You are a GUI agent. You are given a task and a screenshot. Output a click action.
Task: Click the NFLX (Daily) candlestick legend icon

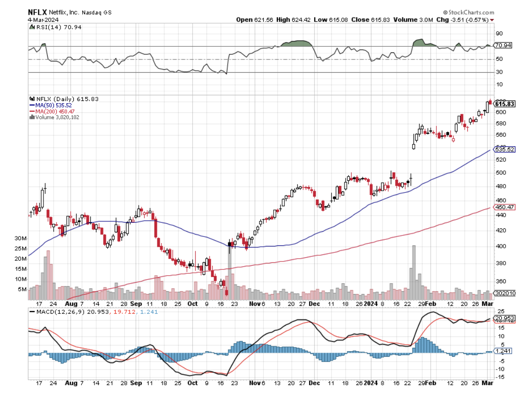pos(32,99)
